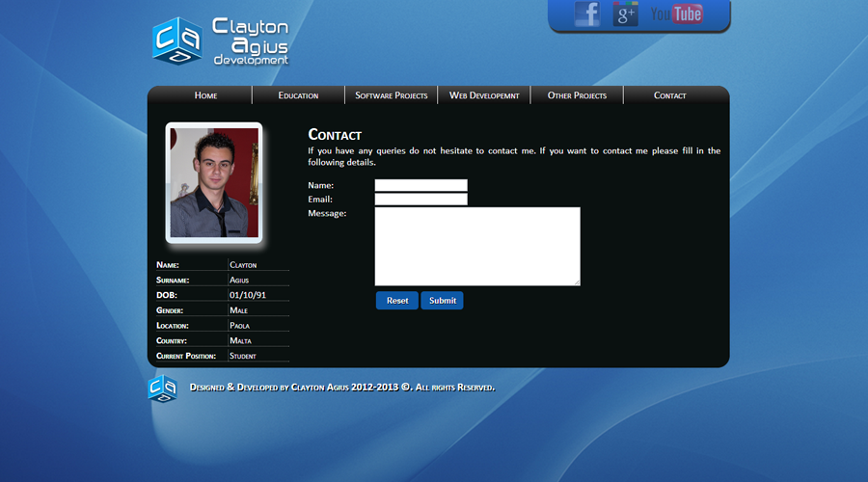This screenshot has width=868, height=482.
Task: Click the 'Gender:' label
Action: click(170, 310)
